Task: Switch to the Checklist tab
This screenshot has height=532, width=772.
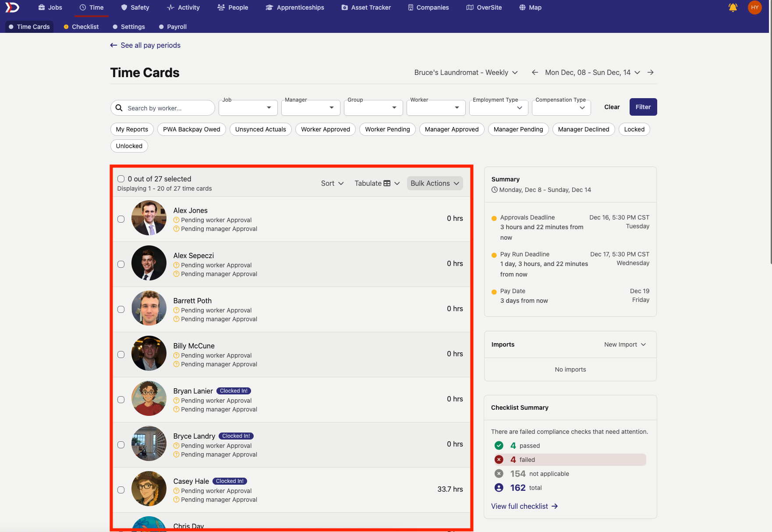Action: [x=81, y=27]
